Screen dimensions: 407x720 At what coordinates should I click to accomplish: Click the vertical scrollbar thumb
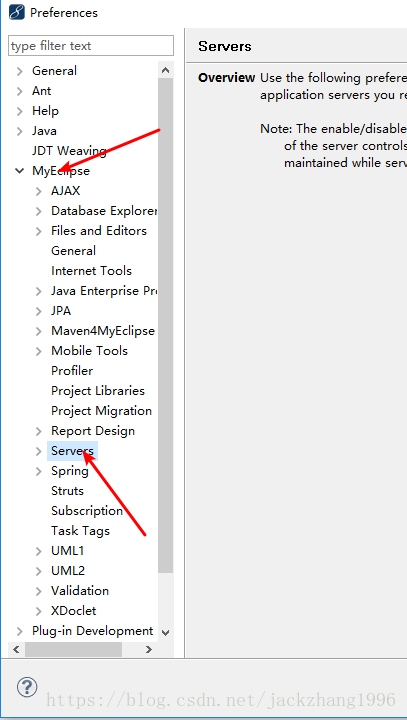click(166, 326)
